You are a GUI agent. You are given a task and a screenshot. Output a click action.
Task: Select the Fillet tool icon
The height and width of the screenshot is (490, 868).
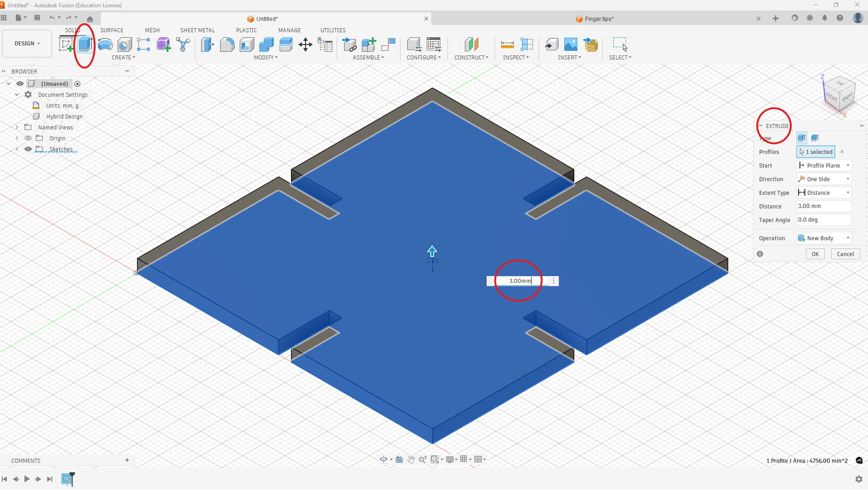227,45
